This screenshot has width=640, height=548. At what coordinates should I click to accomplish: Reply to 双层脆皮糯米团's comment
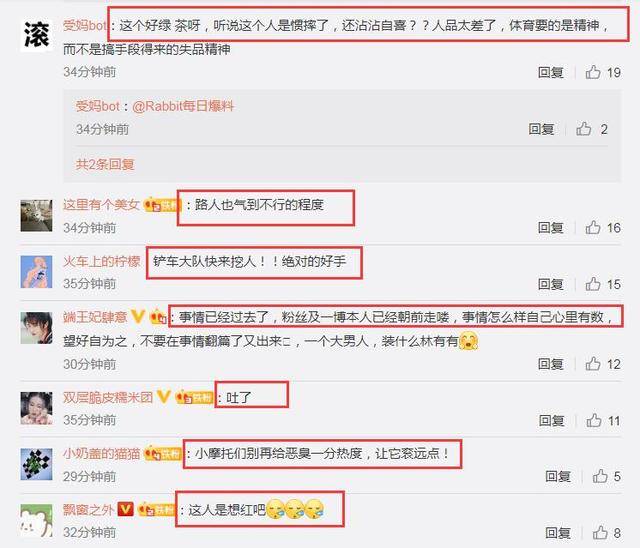551,420
